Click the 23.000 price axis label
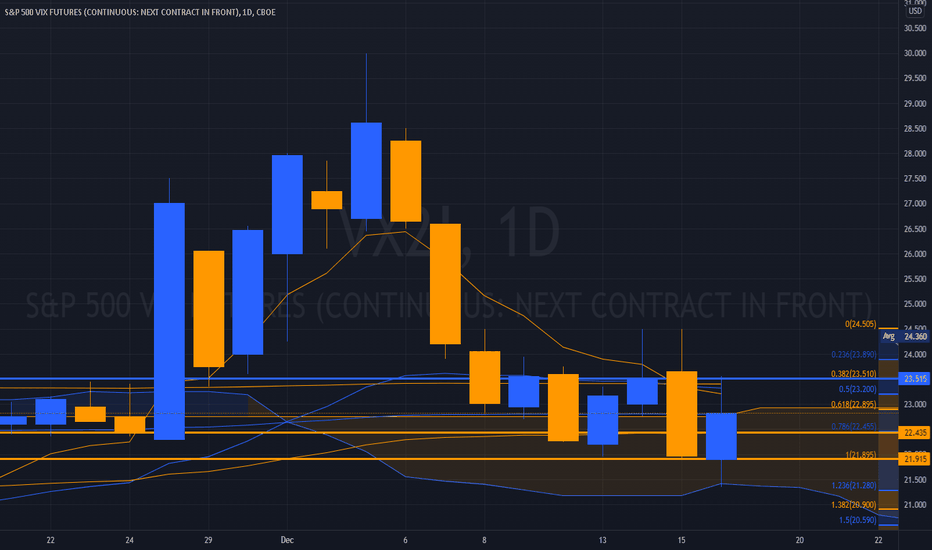Image resolution: width=932 pixels, height=550 pixels. point(915,404)
